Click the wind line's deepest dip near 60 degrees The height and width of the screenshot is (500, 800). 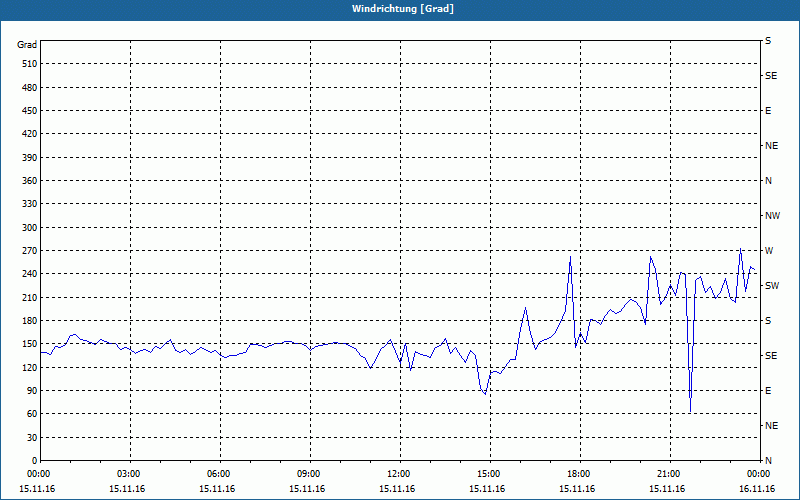pos(690,411)
